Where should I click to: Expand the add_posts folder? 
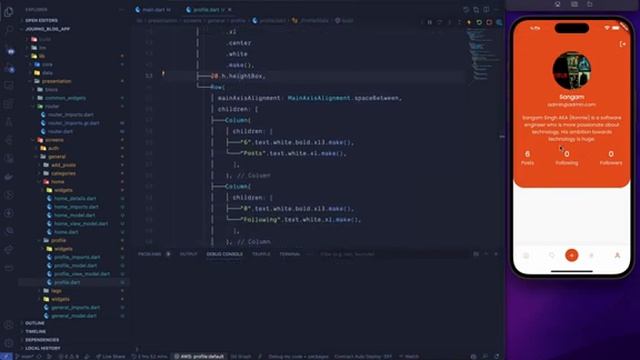tap(63, 165)
